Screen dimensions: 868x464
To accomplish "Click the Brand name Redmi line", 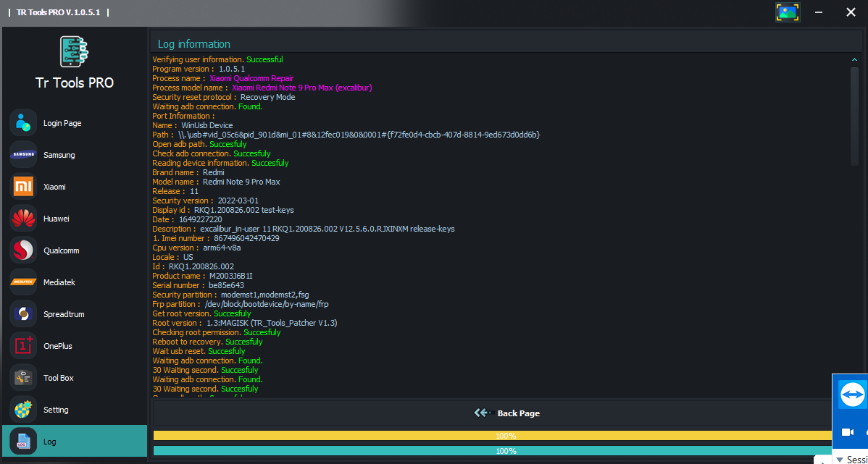I will [188, 172].
